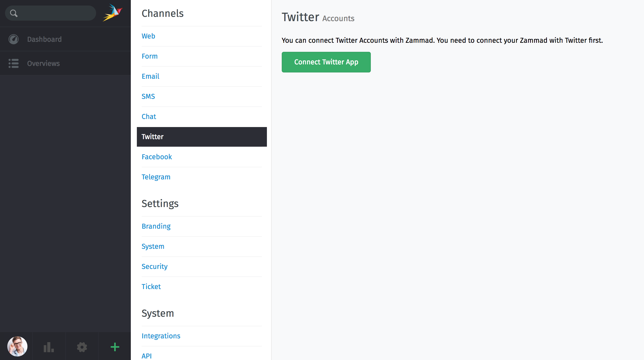
Task: Click the green plus new ticket icon
Action: (115, 347)
